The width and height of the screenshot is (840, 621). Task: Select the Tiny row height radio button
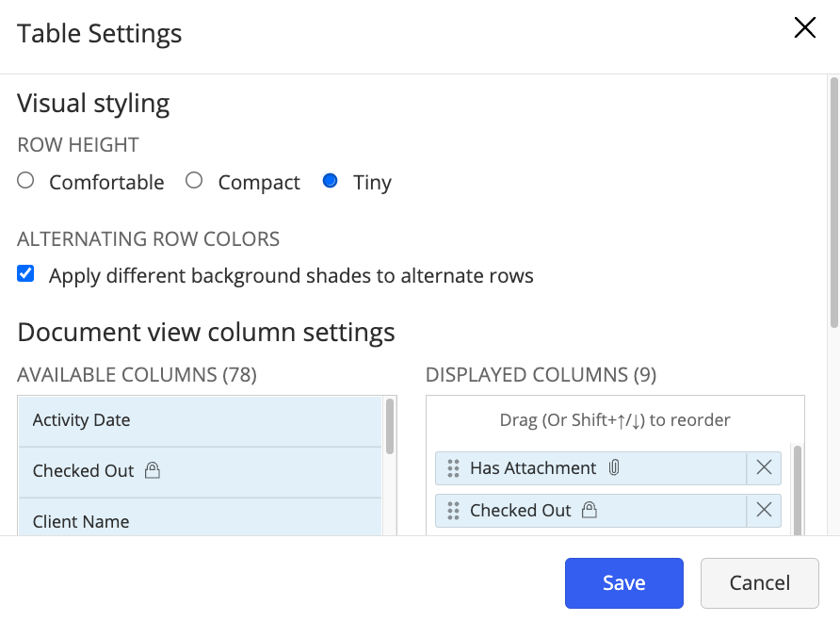tap(330, 181)
